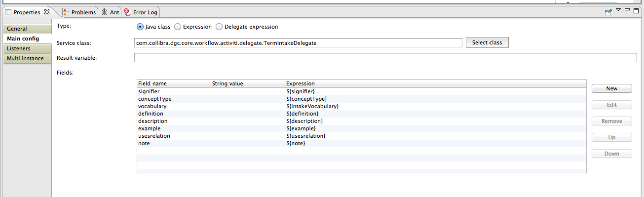Move field with the Up button
The height and width of the screenshot is (197, 644).
click(x=612, y=137)
